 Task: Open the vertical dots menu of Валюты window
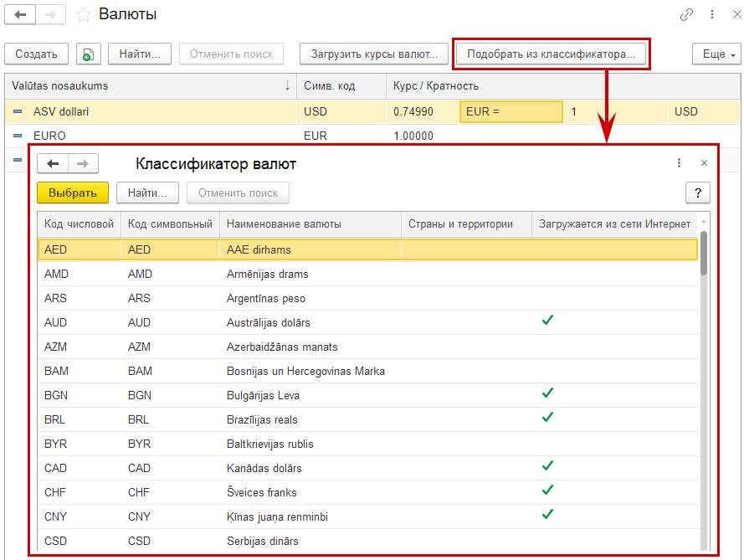tap(711, 15)
